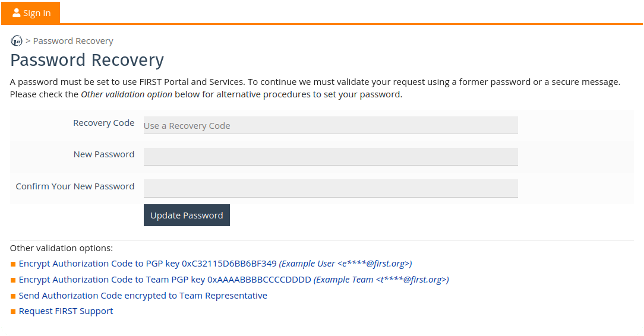The width and height of the screenshot is (644, 336).
Task: Click the Password Recovery page heading
Action: click(87, 60)
